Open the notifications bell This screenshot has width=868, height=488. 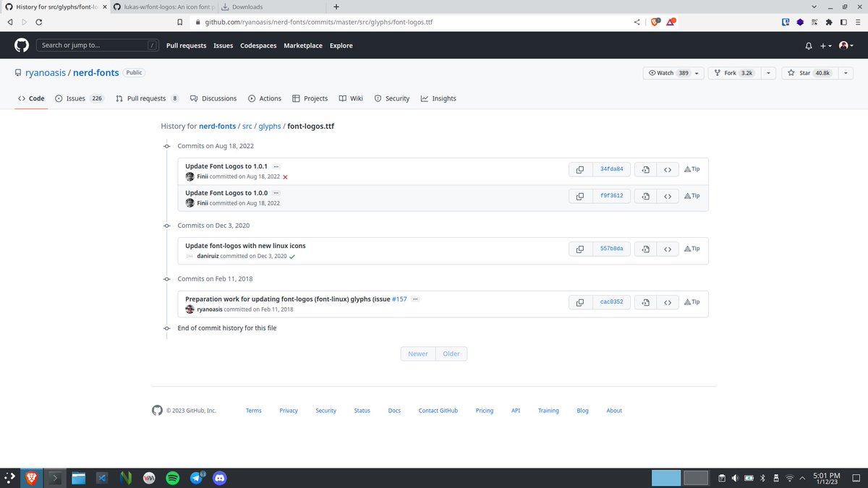pyautogui.click(x=809, y=46)
